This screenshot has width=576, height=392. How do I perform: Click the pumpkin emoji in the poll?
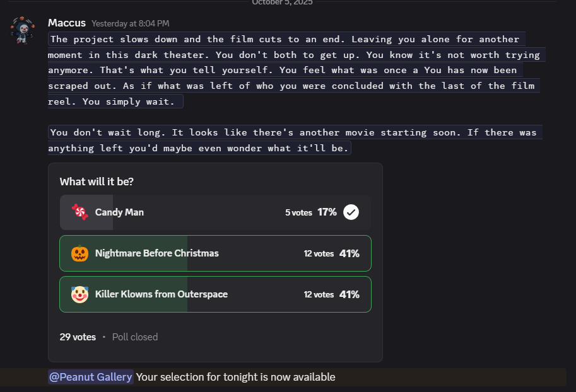point(79,253)
